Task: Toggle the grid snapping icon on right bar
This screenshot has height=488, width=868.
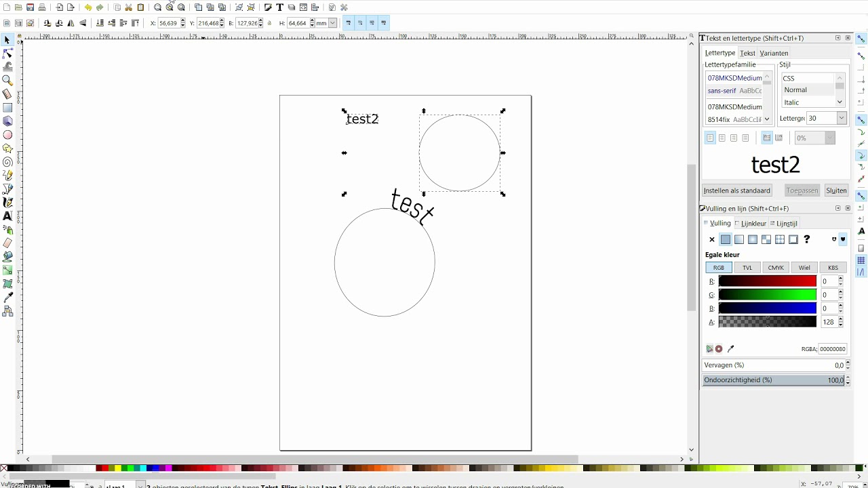Action: pos(862,260)
